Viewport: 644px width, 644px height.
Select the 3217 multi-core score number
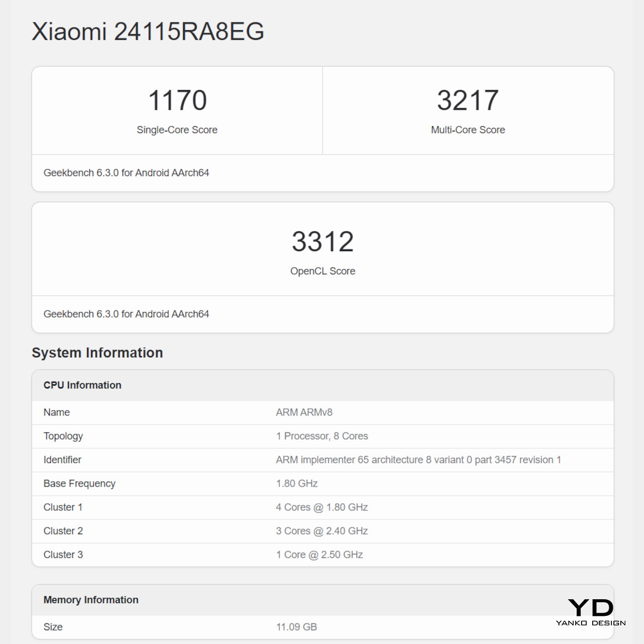point(467,100)
